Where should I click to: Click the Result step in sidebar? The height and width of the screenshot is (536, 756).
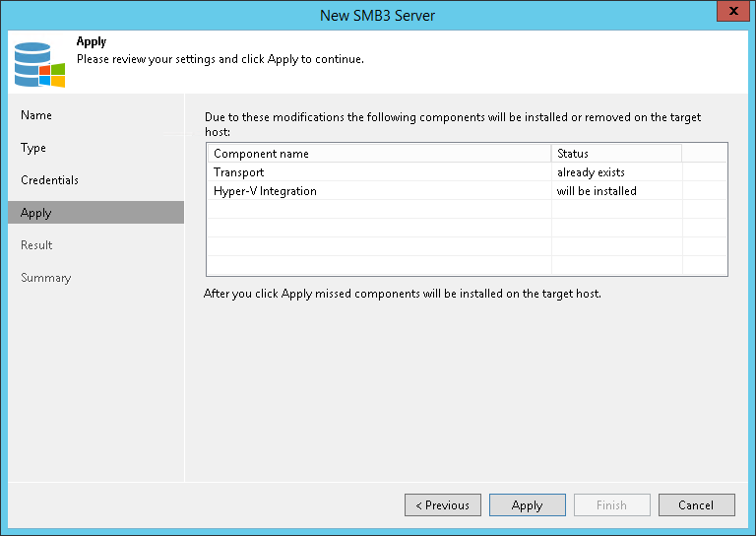[x=36, y=245]
